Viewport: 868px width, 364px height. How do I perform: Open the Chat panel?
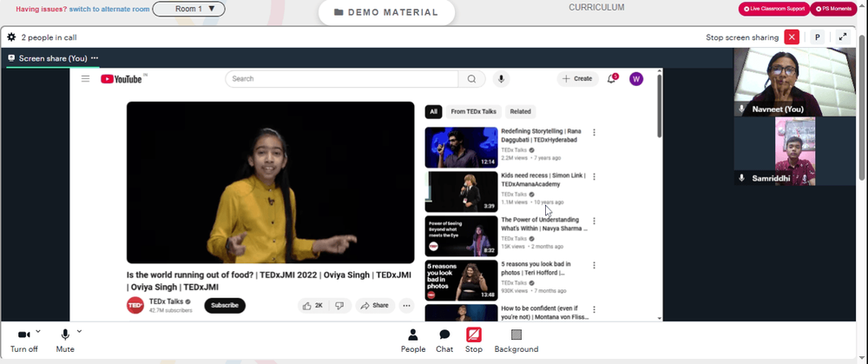tap(444, 341)
